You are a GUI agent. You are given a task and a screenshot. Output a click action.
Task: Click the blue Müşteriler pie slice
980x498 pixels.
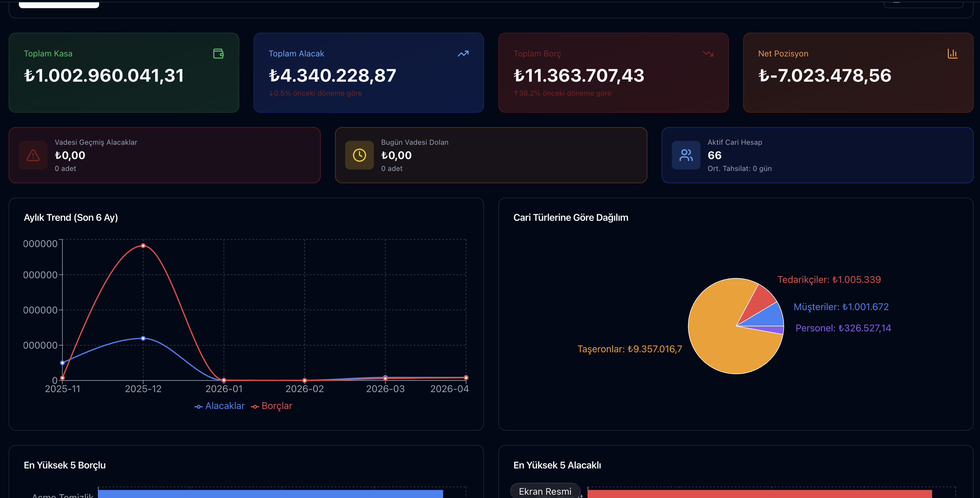[768, 316]
